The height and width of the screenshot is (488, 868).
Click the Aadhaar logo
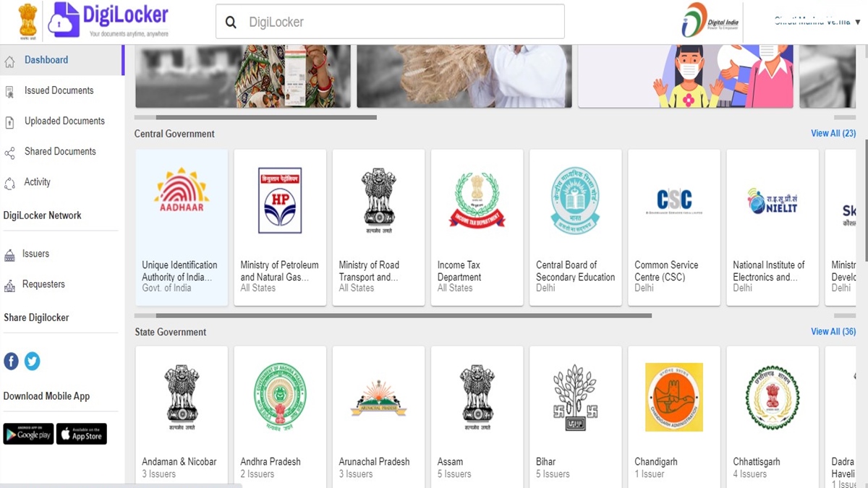tap(182, 190)
